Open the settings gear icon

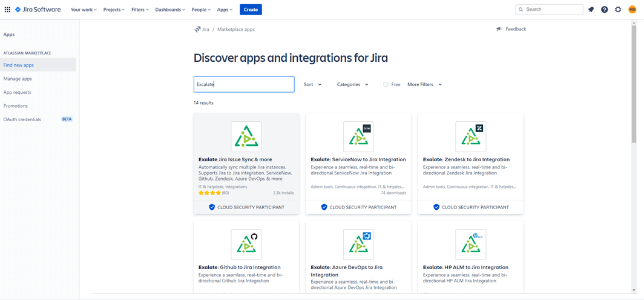pyautogui.click(x=618, y=10)
